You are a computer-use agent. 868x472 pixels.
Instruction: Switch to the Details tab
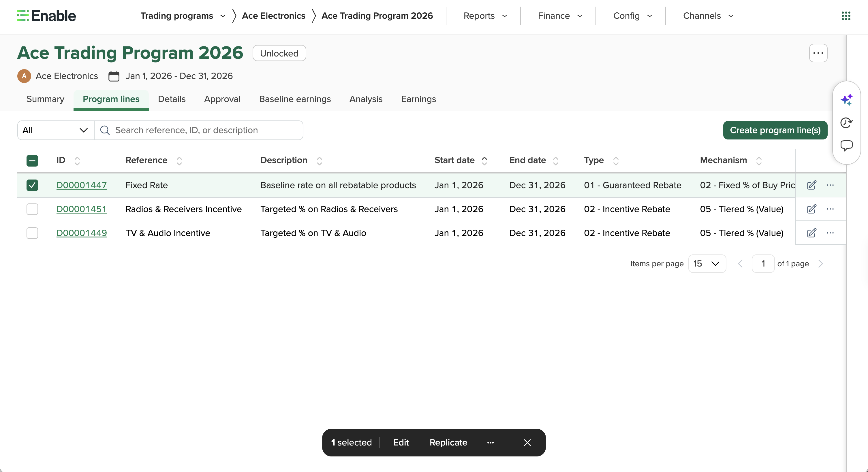click(172, 99)
